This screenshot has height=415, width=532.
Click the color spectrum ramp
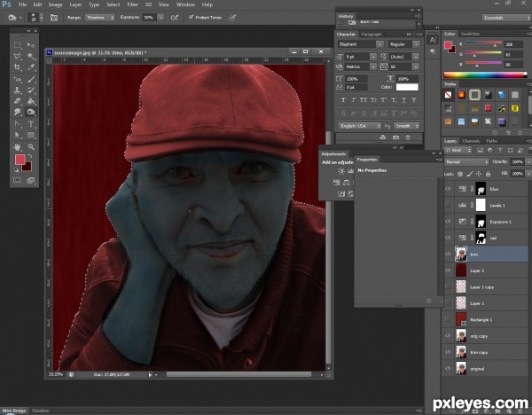pyautogui.click(x=485, y=75)
